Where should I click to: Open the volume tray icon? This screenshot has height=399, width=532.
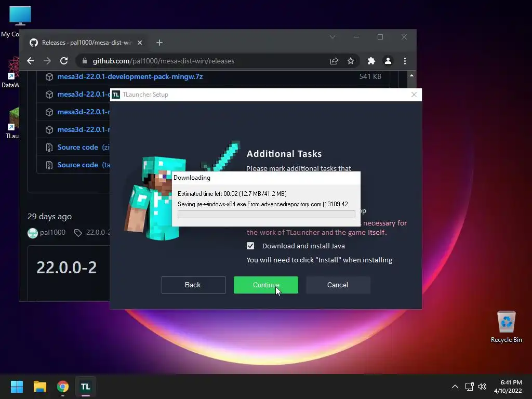click(482, 387)
